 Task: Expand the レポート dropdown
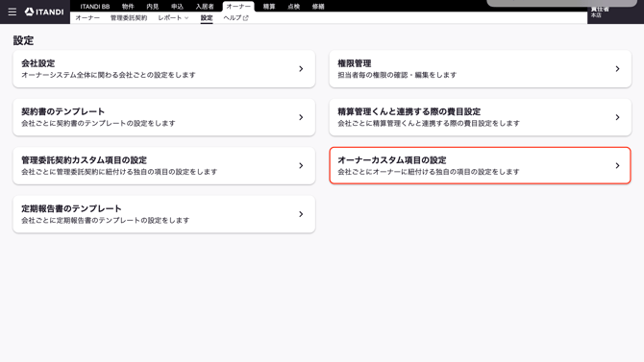[173, 18]
